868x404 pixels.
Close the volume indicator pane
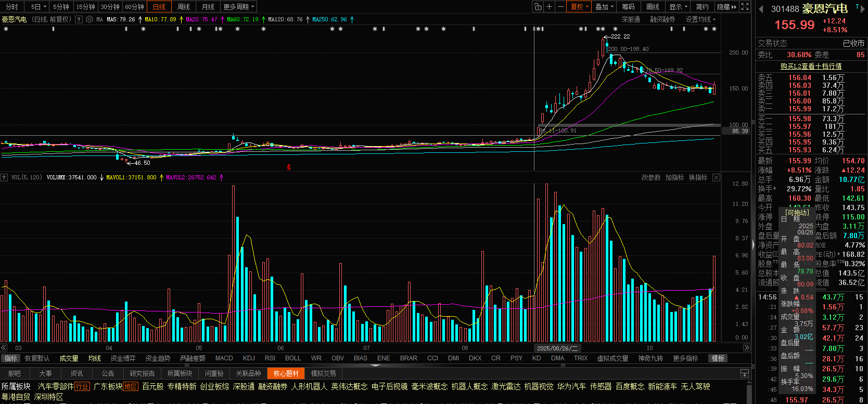click(x=716, y=177)
